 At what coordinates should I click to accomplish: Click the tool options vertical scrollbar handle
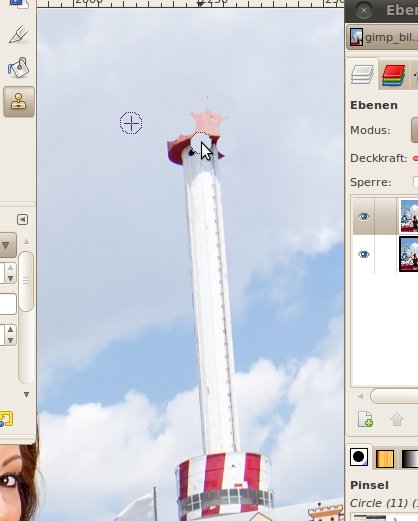tap(26, 281)
